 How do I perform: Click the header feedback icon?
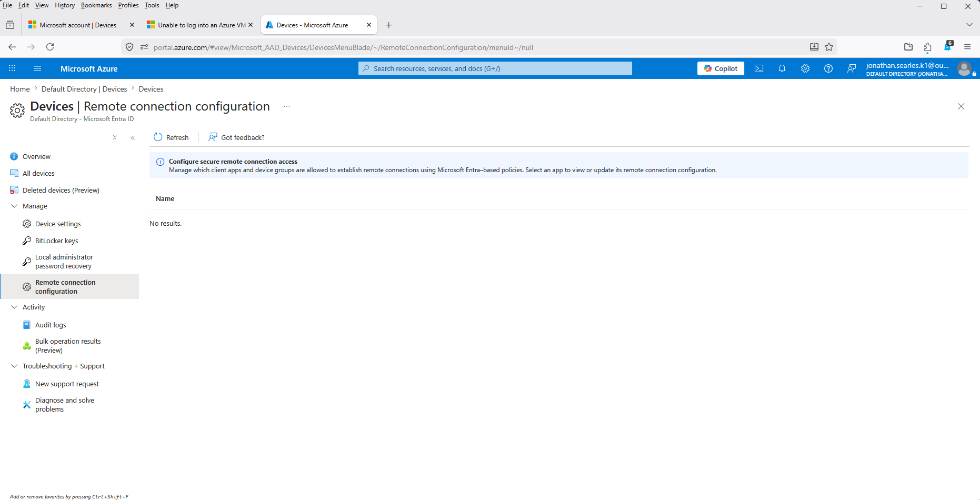(x=852, y=68)
